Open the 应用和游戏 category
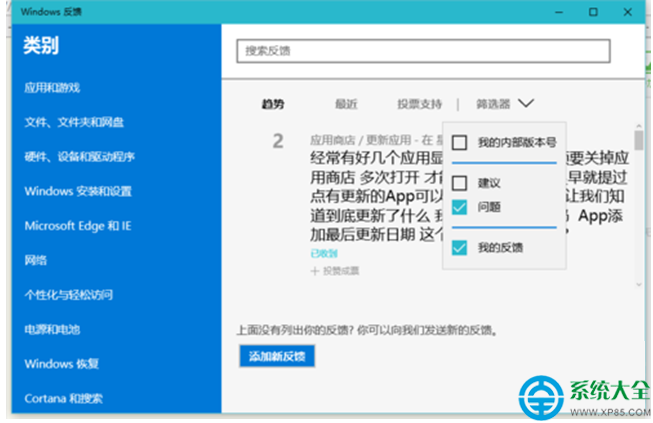The width and height of the screenshot is (653, 423). [52, 87]
